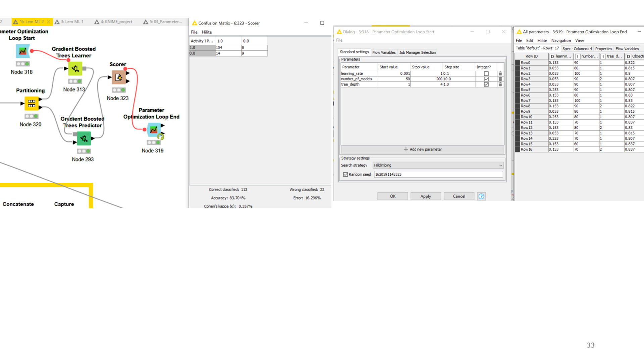Toggle the Random seed checkbox
The height and width of the screenshot is (362, 644).
(345, 174)
